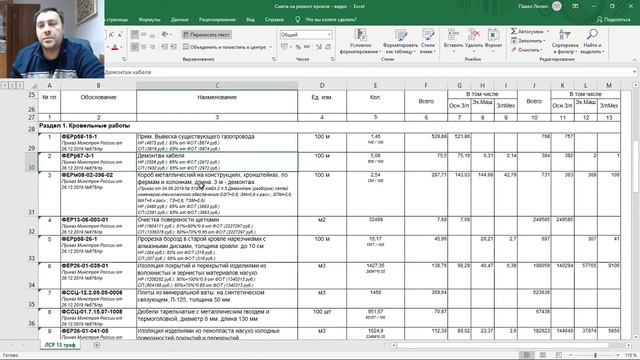This screenshot has height=360, width=640.
Task: Decrease cell indent
Action: click(x=164, y=47)
